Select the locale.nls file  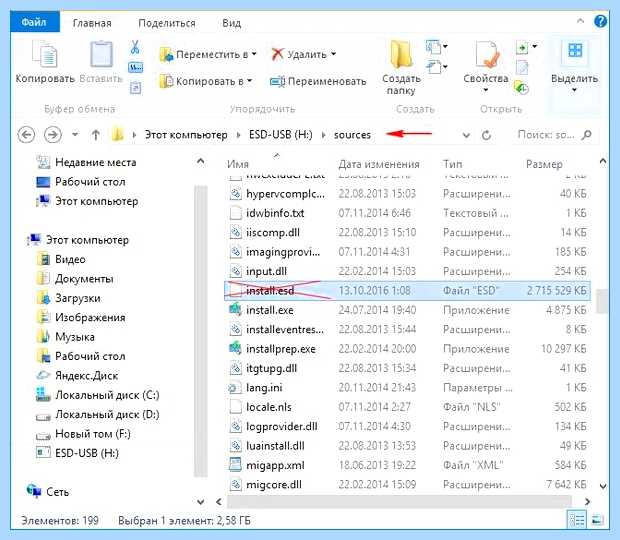coord(269,406)
